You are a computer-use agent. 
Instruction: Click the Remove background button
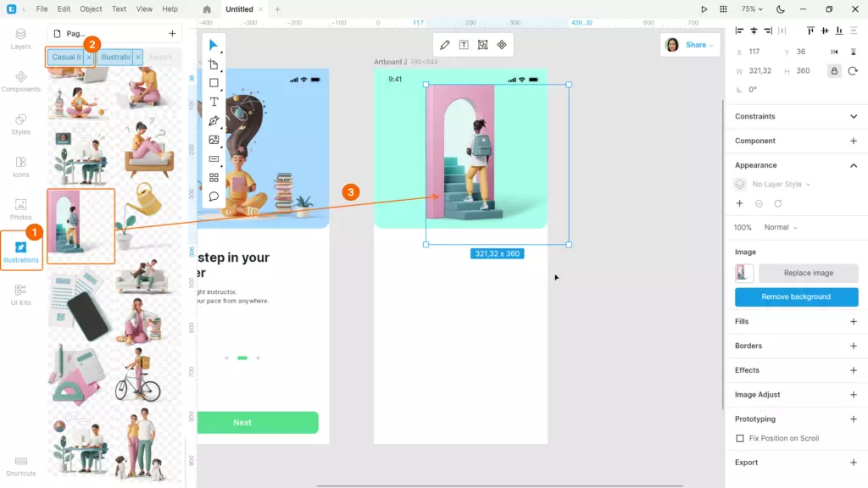coord(796,297)
